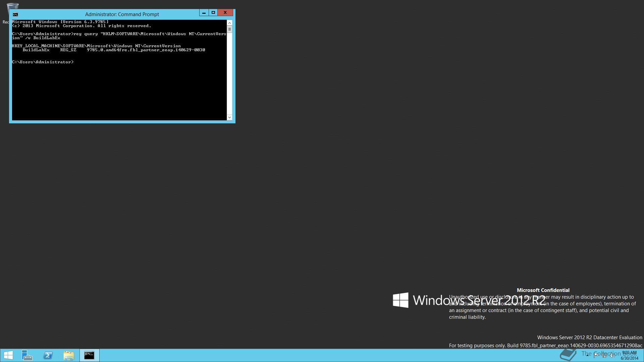This screenshot has width=644, height=362.
Task: Open the clock showing 6/30/2014
Action: (629, 355)
